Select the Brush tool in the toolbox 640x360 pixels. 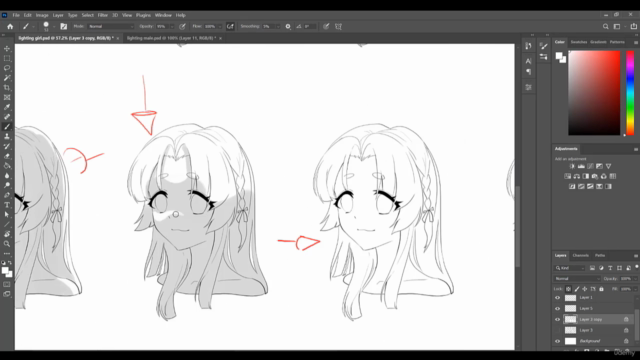pyautogui.click(x=7, y=127)
